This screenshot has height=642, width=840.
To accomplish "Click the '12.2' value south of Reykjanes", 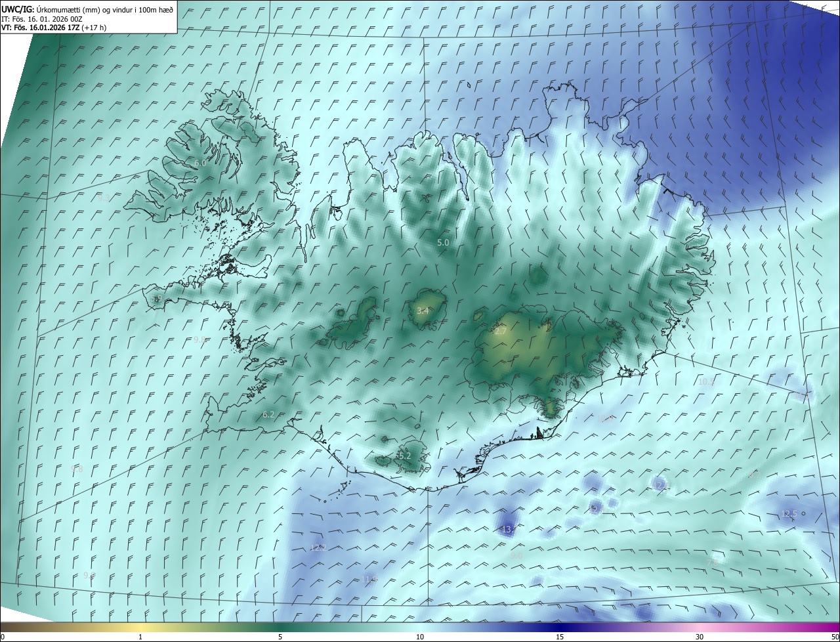I will (x=318, y=547).
